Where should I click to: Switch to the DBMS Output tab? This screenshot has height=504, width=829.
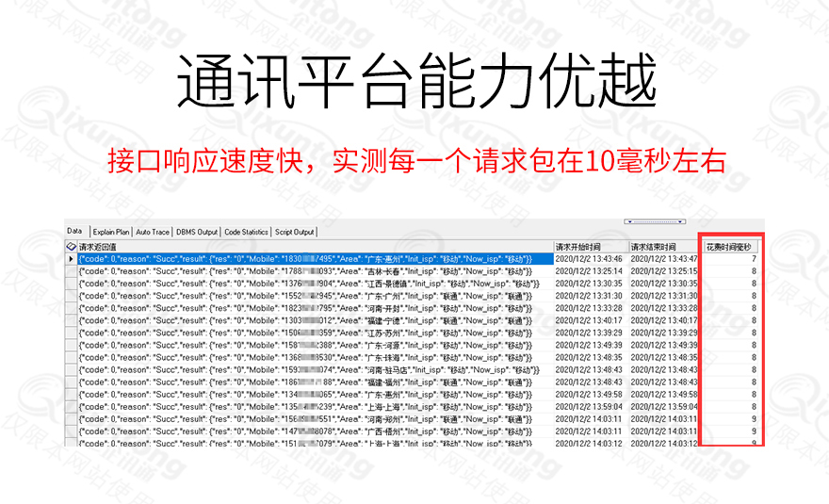coord(197,231)
